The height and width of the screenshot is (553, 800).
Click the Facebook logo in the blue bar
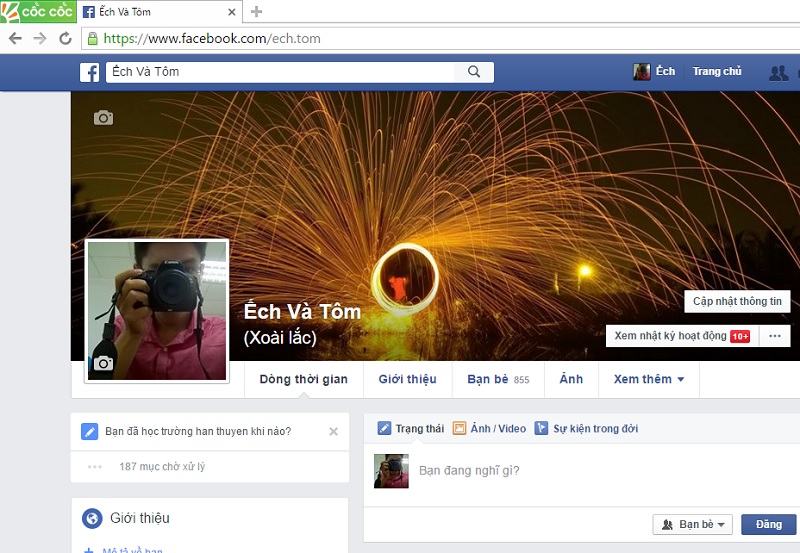(90, 72)
